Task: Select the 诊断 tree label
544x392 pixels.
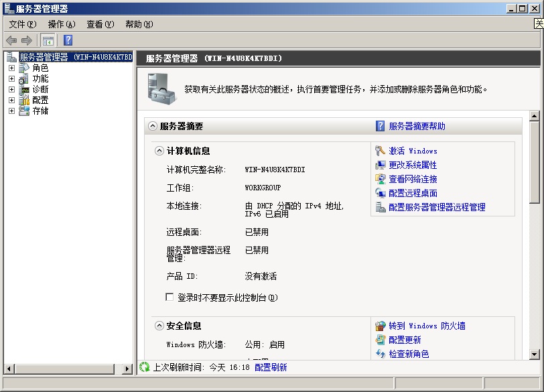Action: pos(40,90)
